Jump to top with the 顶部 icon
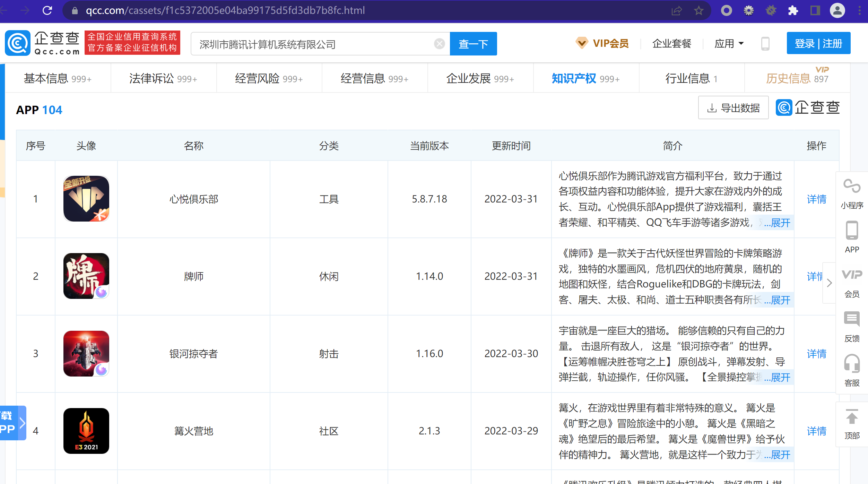The height and width of the screenshot is (484, 868). pyautogui.click(x=852, y=424)
